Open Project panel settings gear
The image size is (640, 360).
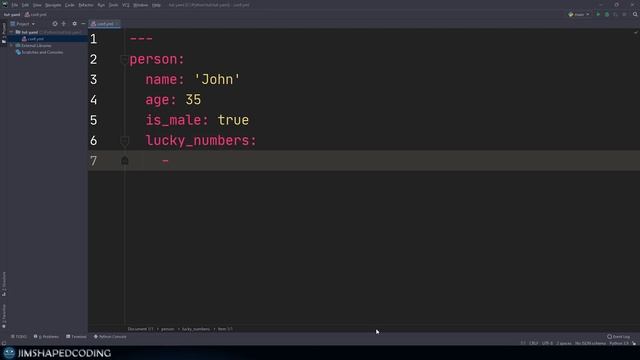[x=74, y=24]
